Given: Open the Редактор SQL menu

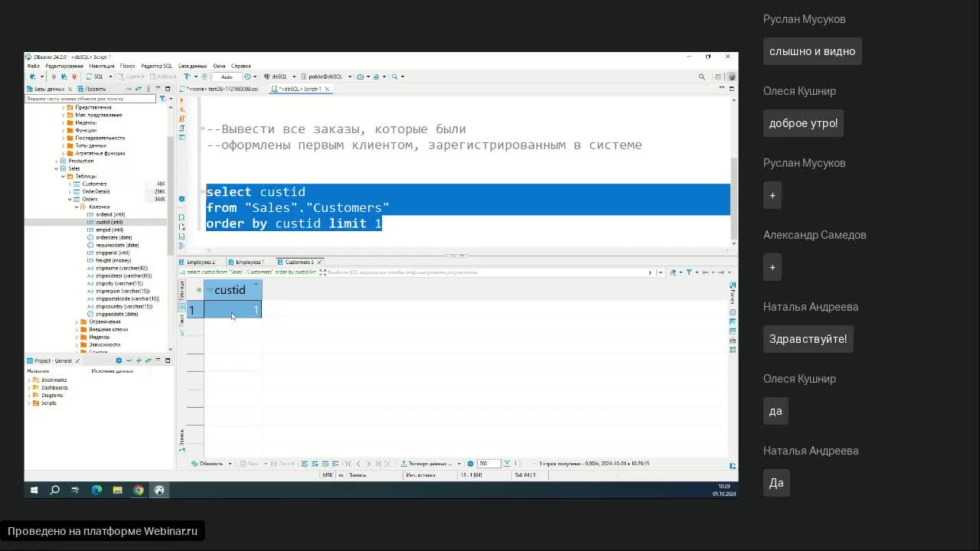Looking at the screenshot, I should (157, 66).
